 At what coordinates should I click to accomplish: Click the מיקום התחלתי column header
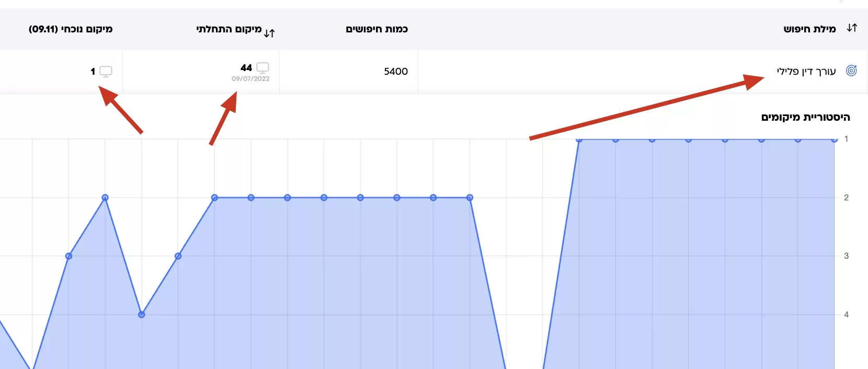[x=229, y=29]
